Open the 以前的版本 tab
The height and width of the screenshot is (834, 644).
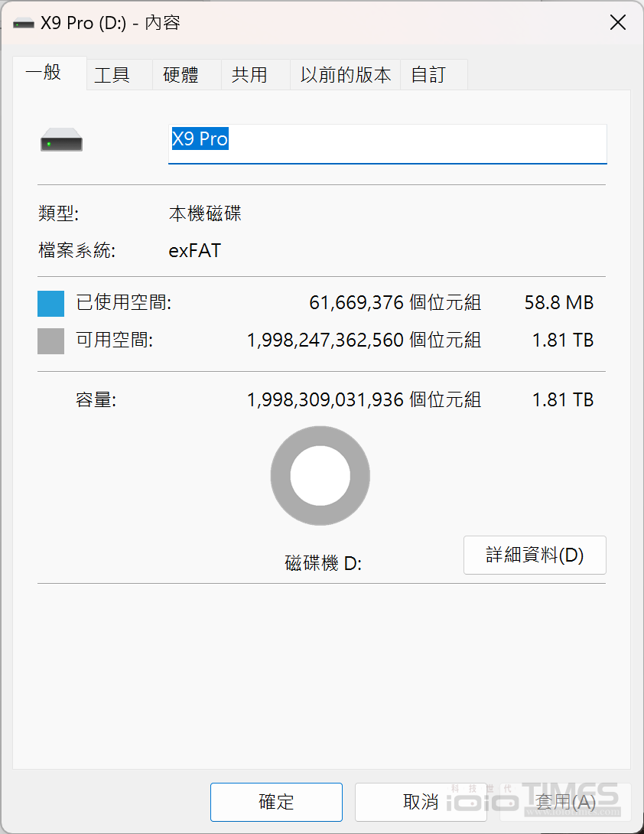pyautogui.click(x=346, y=75)
